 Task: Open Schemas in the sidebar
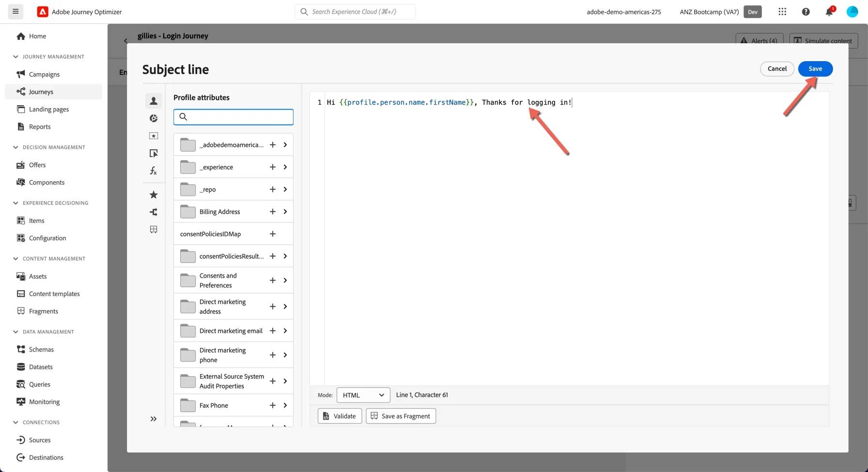(41, 349)
